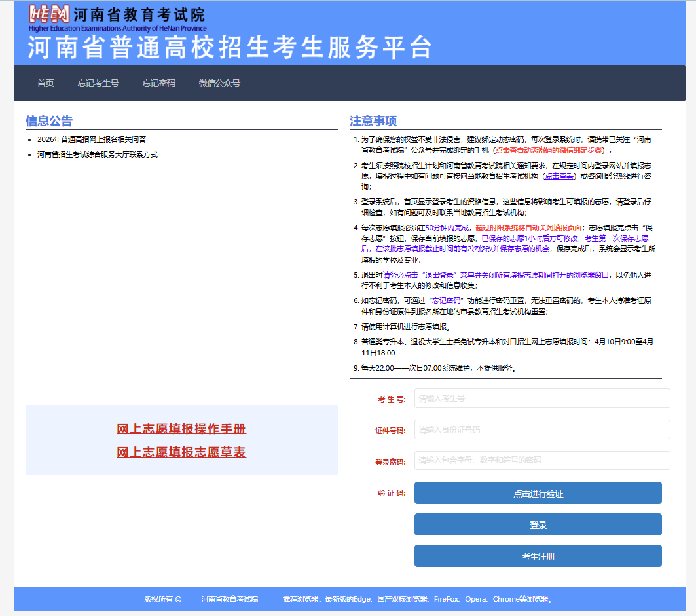
Task: Select the 登录密码 password field
Action: pyautogui.click(x=541, y=460)
